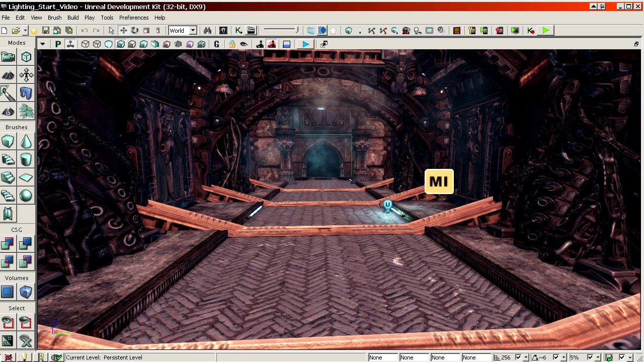This screenshot has height=362, width=644.
Task: Open the autosave options dropdown
Action: (x=629, y=357)
